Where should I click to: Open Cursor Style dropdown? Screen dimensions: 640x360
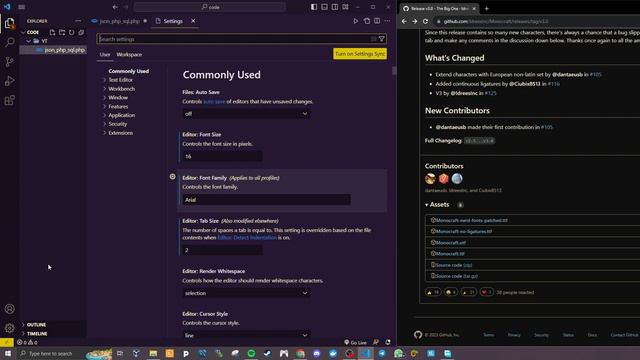point(246,335)
